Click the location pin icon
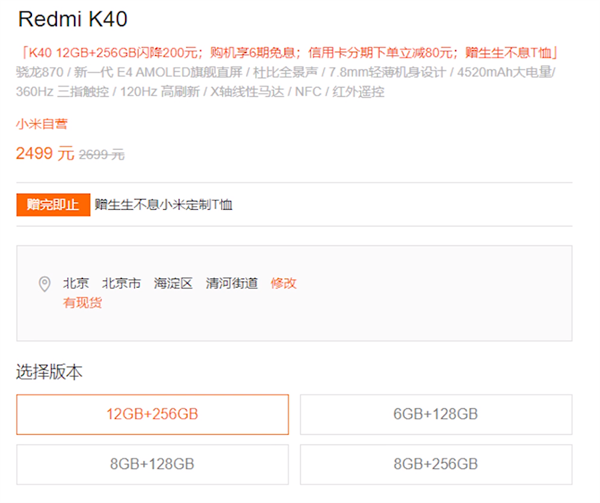The width and height of the screenshot is (600, 503). point(45,284)
